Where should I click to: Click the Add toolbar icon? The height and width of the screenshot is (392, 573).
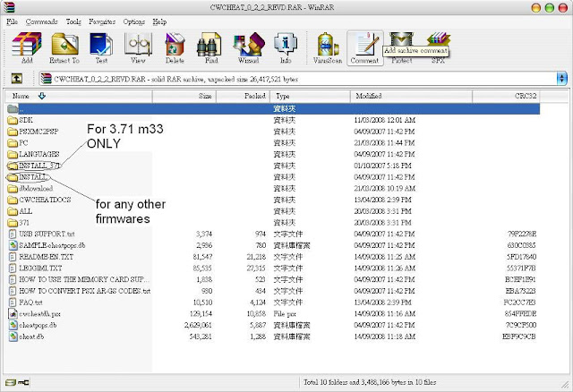(27, 47)
